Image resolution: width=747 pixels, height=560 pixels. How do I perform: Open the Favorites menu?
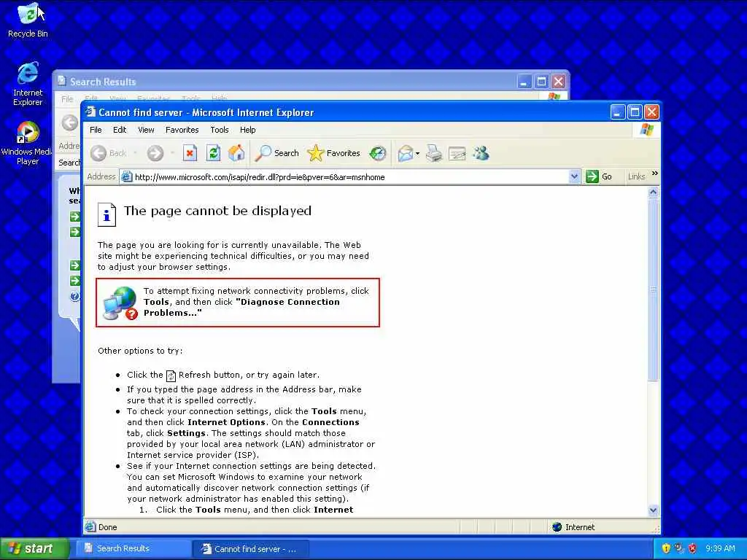tap(182, 130)
